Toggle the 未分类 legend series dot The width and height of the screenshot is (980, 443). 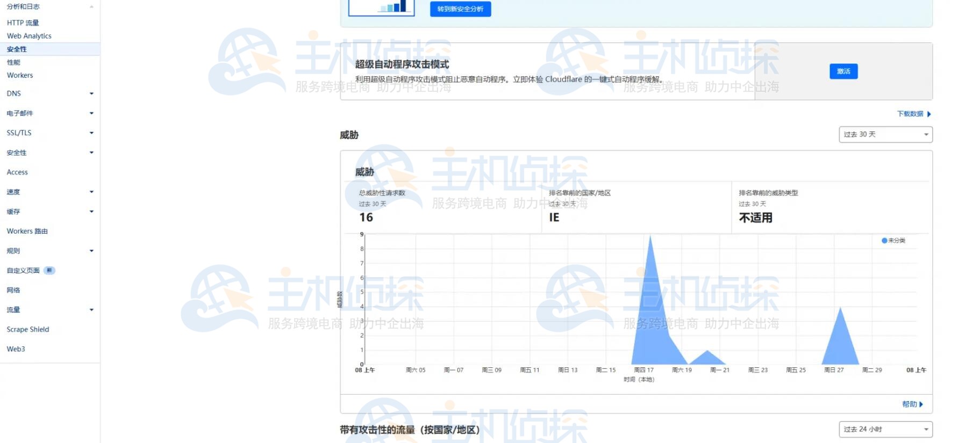[884, 241]
